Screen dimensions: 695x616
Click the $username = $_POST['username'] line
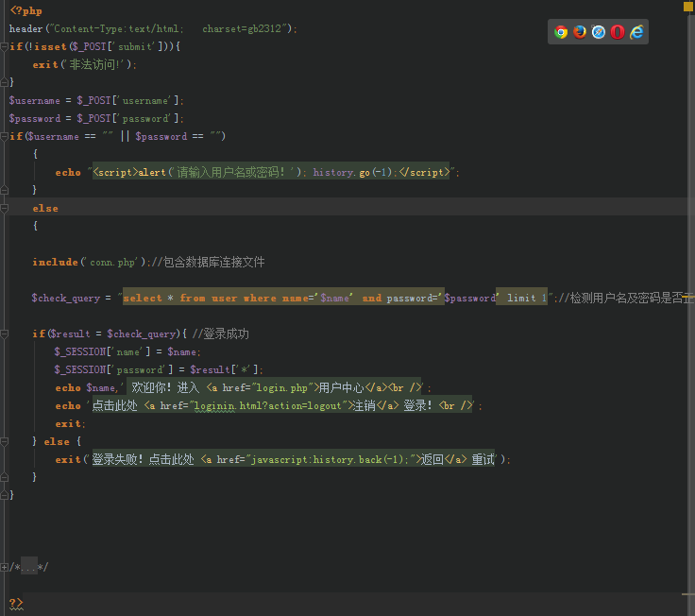[96, 101]
